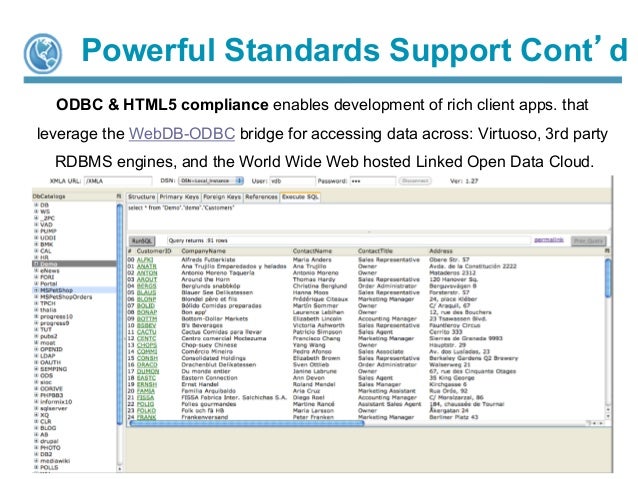Select the progress10 catalog
The height and width of the screenshot is (479, 638).
56,316
